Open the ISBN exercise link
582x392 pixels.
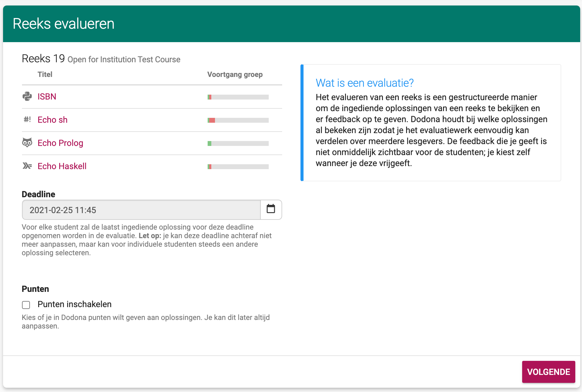(47, 96)
